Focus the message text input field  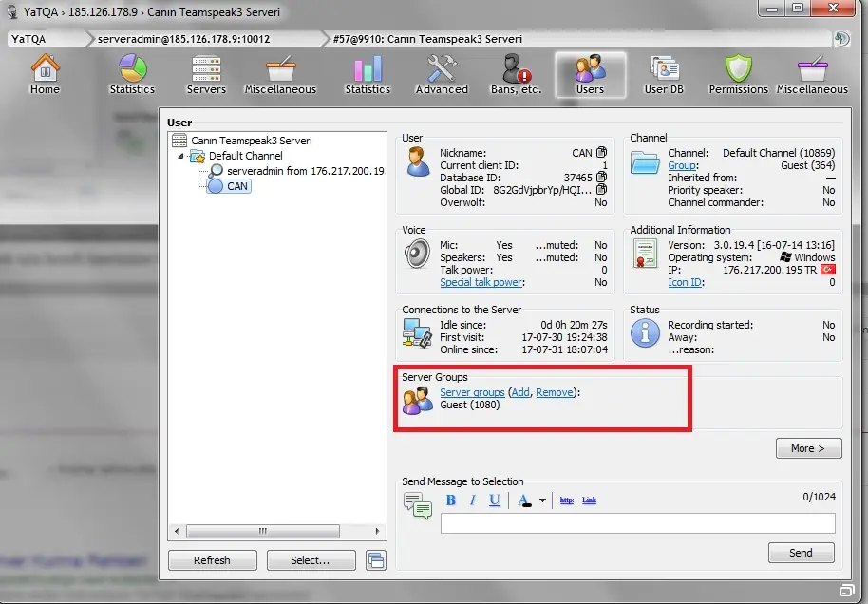[638, 523]
